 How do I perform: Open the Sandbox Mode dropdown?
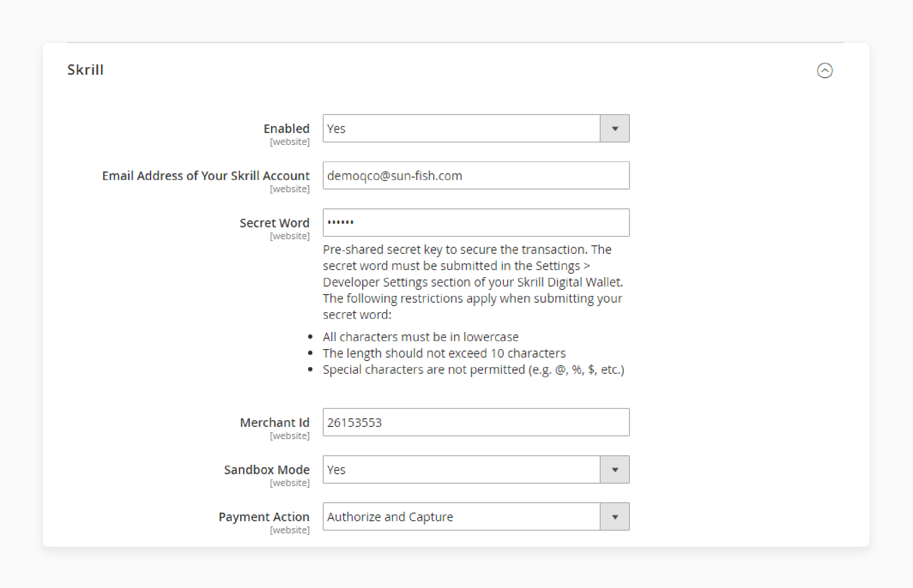[x=476, y=470]
